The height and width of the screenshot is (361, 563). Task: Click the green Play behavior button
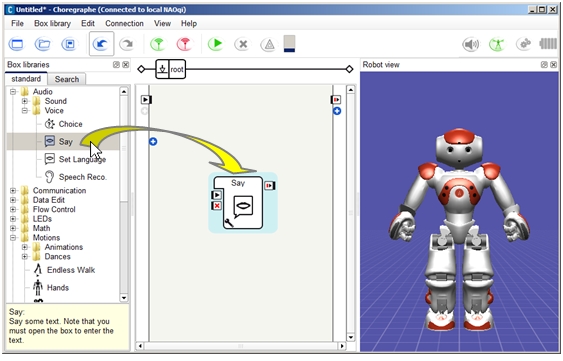coord(216,44)
